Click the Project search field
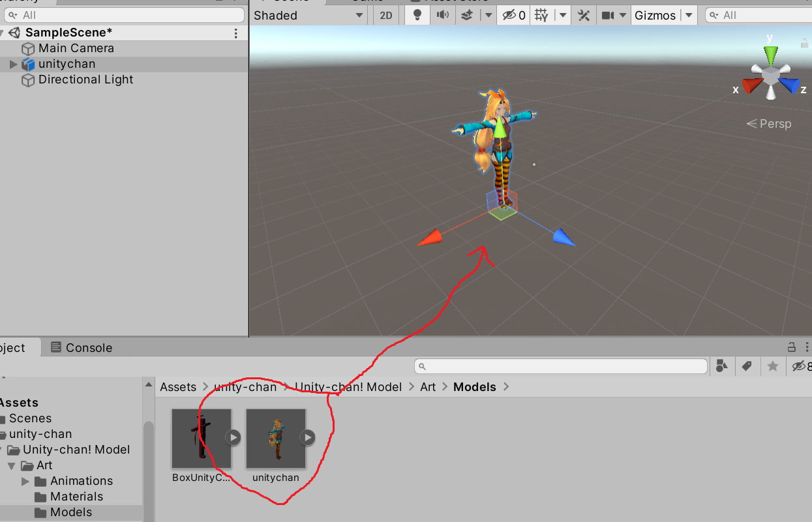 562,366
